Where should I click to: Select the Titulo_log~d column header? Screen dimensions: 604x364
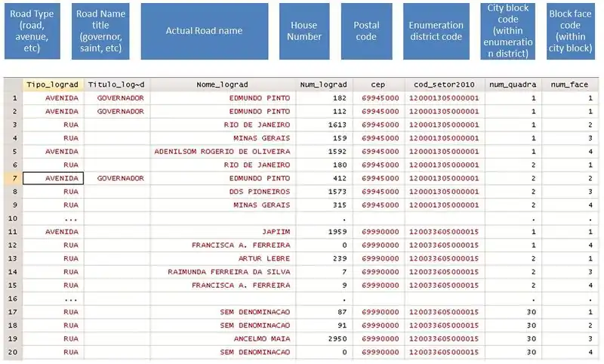pos(116,85)
